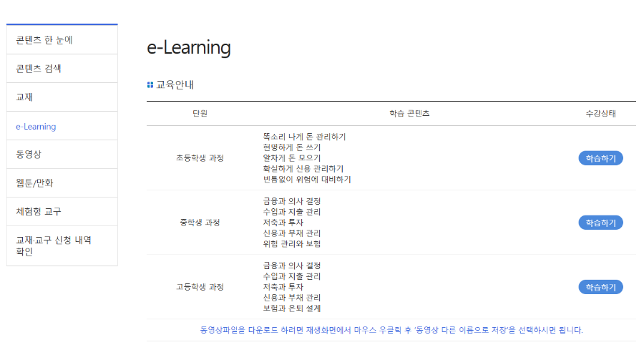Open the 웹툰/만화 sidebar menu

click(62, 183)
